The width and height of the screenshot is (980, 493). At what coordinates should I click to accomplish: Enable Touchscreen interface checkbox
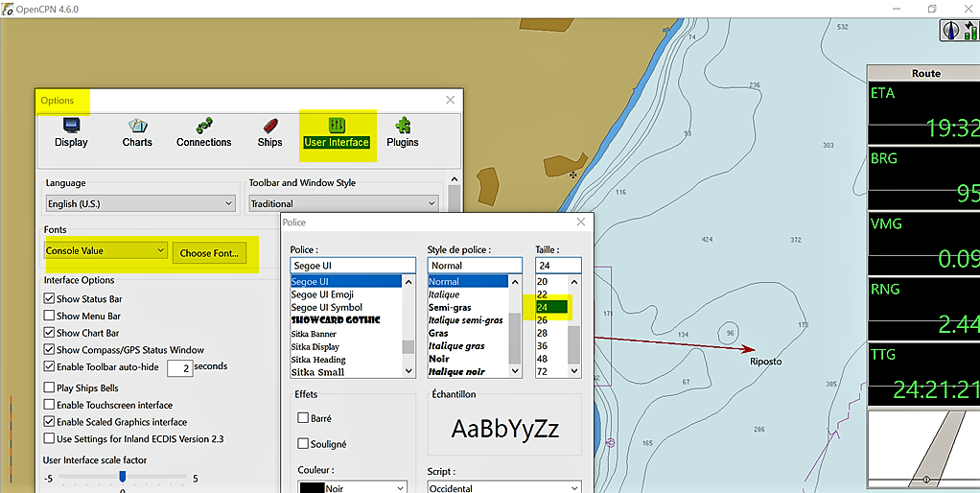49,405
